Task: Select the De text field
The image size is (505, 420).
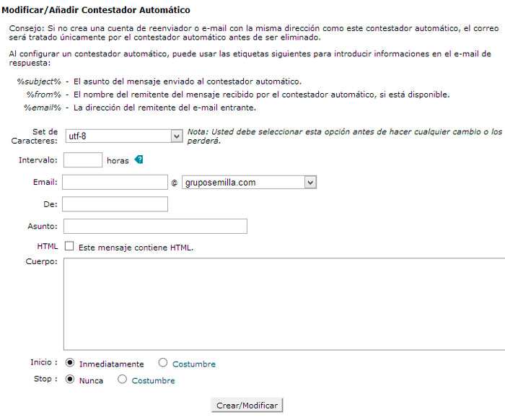Action: tap(115, 204)
